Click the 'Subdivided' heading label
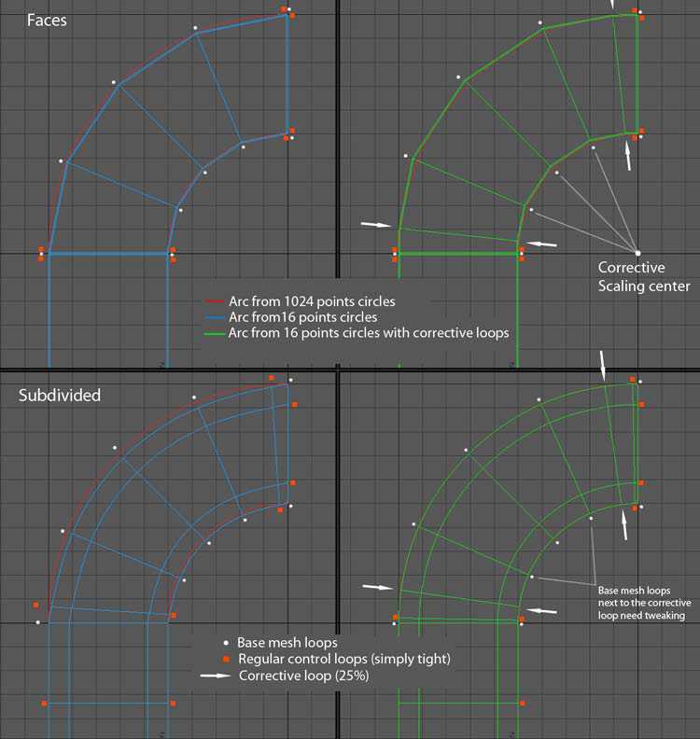700x739 pixels. point(60,395)
